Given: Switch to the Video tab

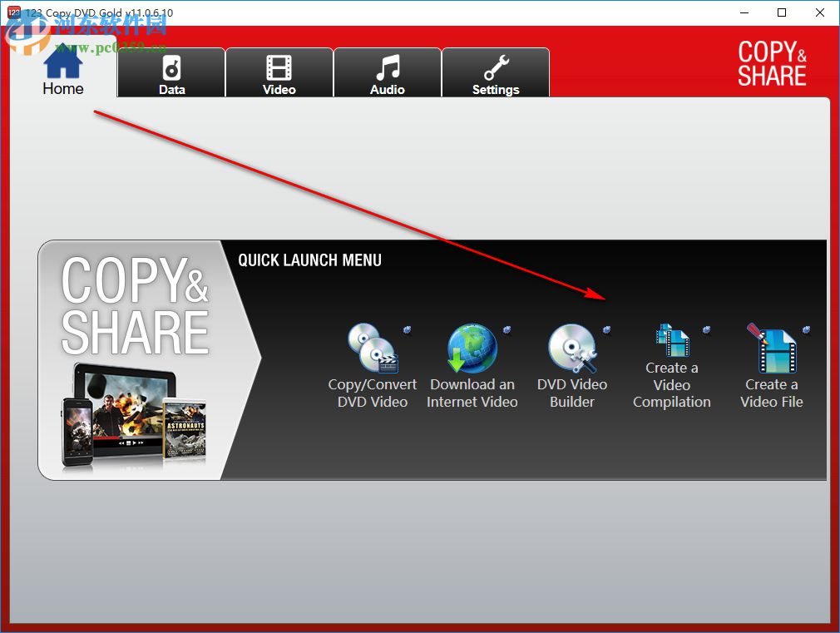Looking at the screenshot, I should 279,72.
